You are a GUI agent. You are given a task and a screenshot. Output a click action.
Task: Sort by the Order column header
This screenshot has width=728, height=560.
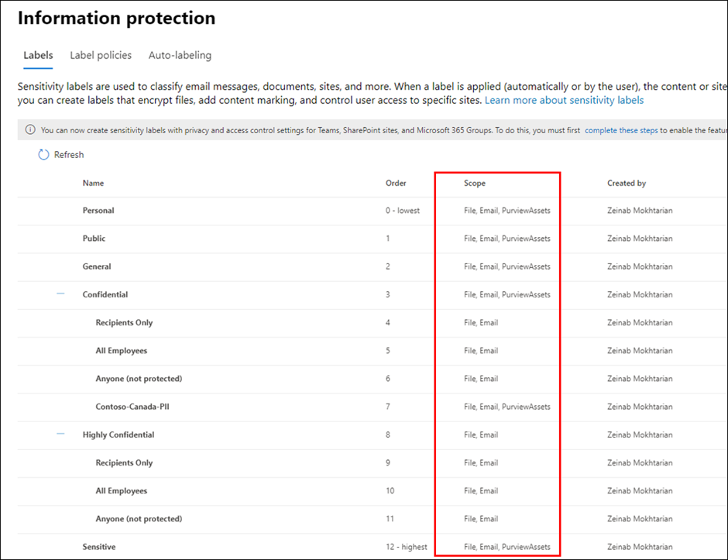(396, 183)
